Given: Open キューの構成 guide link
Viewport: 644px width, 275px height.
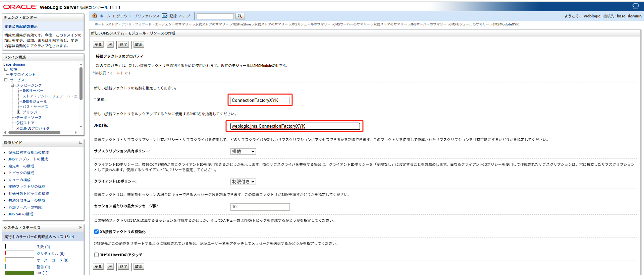Looking at the screenshot, I should tap(19, 180).
